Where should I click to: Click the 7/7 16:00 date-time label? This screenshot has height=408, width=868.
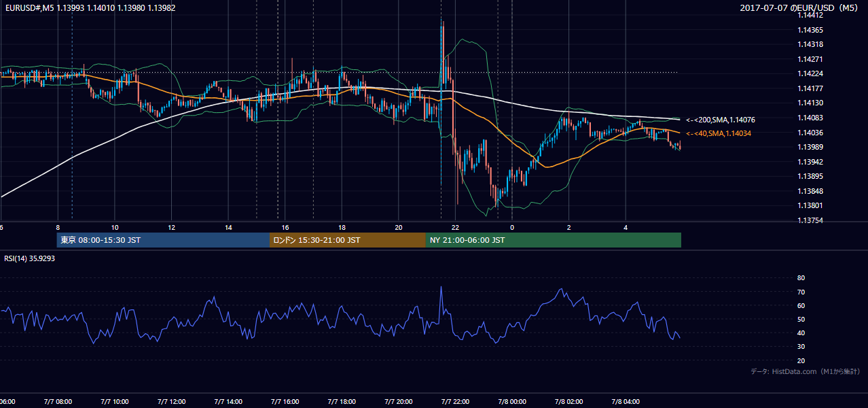click(x=285, y=402)
